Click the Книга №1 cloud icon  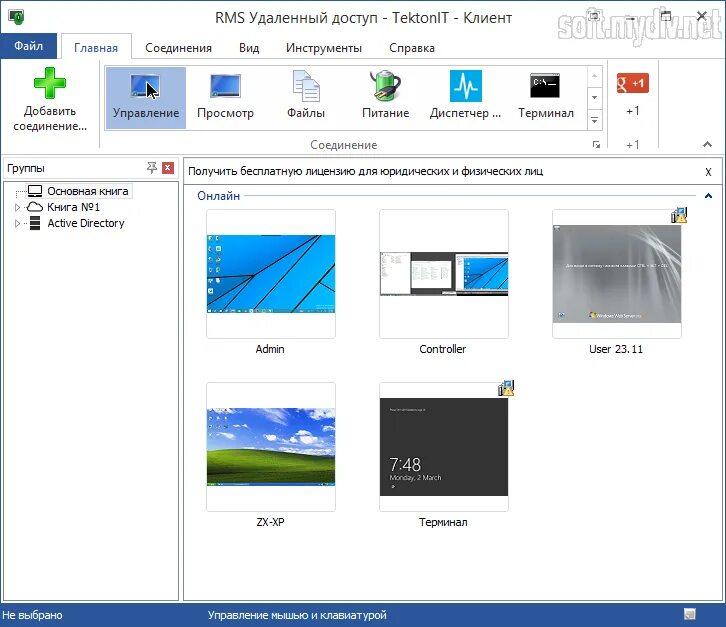(x=35, y=207)
